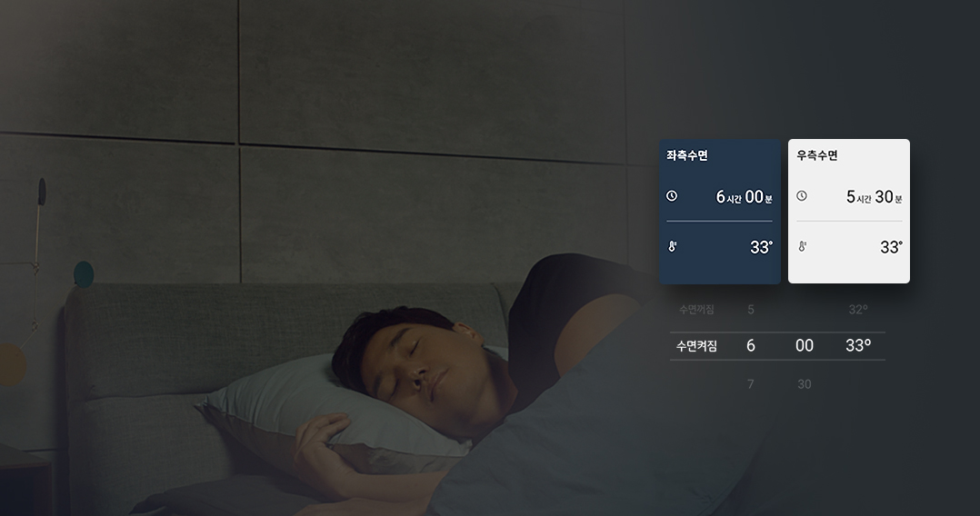980x516 pixels.
Task: Click the thermometer icon in 우측수면 card
Action: [803, 246]
